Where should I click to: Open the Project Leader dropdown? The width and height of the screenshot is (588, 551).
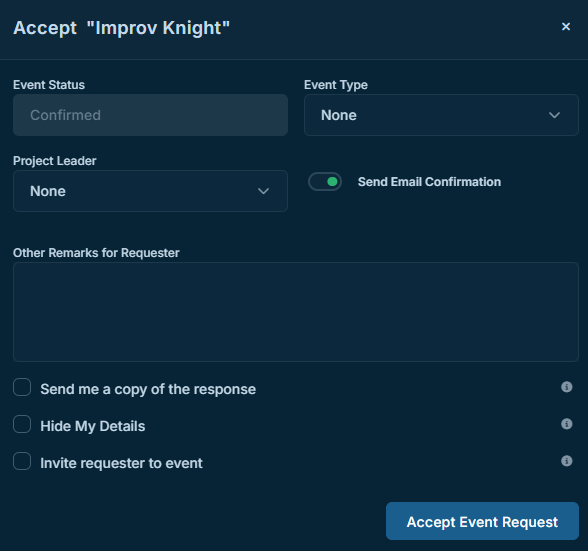pos(150,191)
